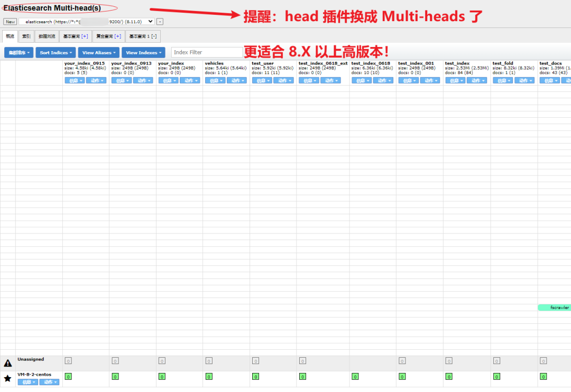Click unassigned gray shard of your_index_0913

click(115, 361)
